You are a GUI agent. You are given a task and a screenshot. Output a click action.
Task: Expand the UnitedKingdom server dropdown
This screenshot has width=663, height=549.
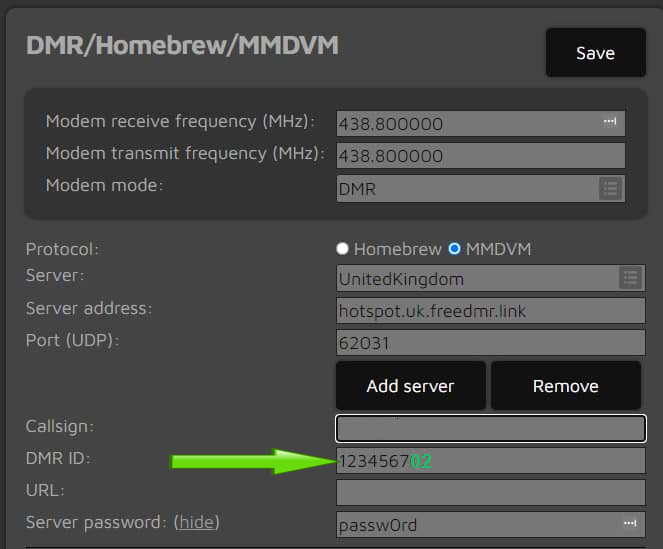click(x=490, y=278)
